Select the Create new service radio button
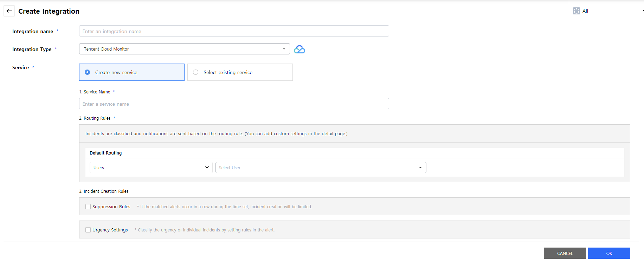This screenshot has width=644, height=269. (88, 72)
